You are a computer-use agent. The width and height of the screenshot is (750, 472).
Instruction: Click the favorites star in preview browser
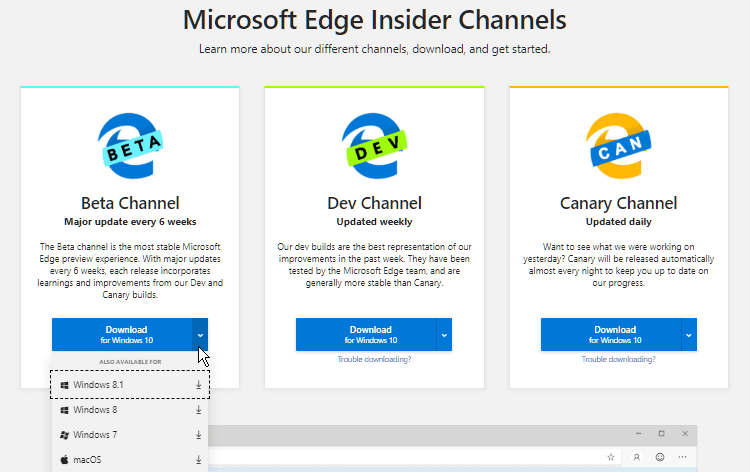pyautogui.click(x=611, y=457)
